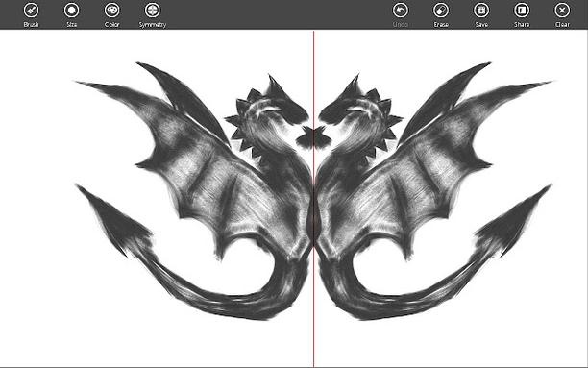Clear the entire canvas

tap(562, 11)
